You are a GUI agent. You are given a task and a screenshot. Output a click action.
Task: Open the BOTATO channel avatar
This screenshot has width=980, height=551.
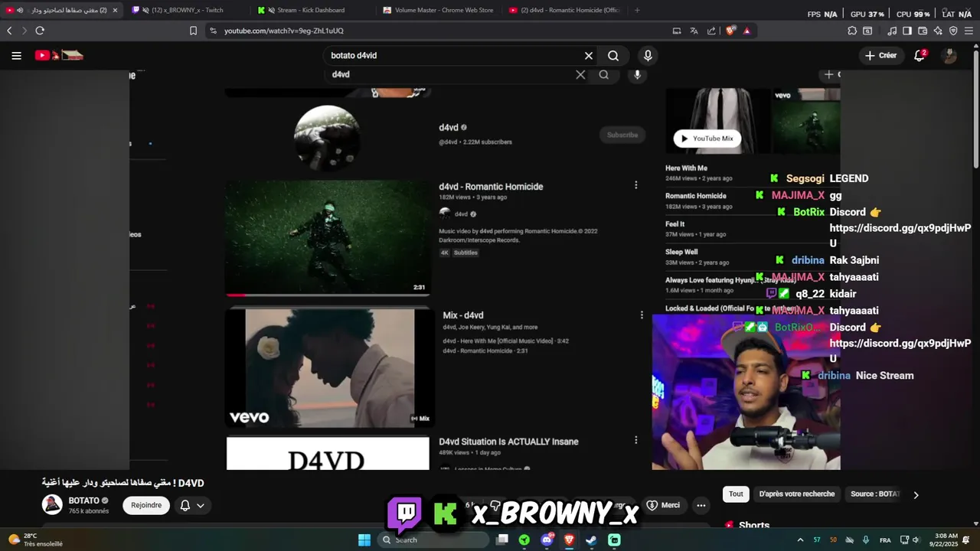click(x=52, y=504)
